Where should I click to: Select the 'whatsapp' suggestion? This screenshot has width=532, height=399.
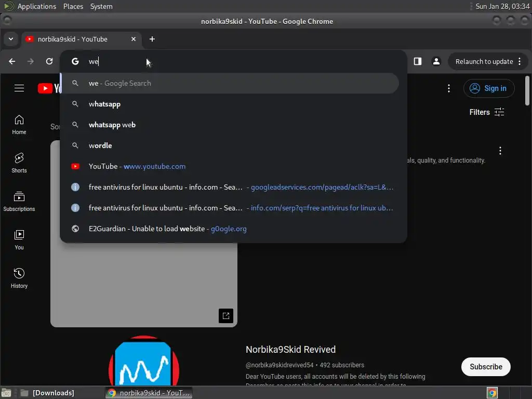(230, 104)
